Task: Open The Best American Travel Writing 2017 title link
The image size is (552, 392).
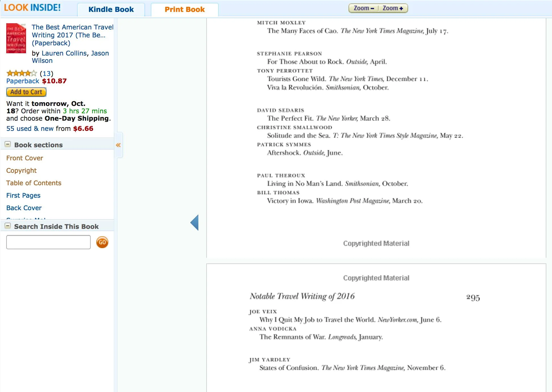Action: (x=73, y=35)
